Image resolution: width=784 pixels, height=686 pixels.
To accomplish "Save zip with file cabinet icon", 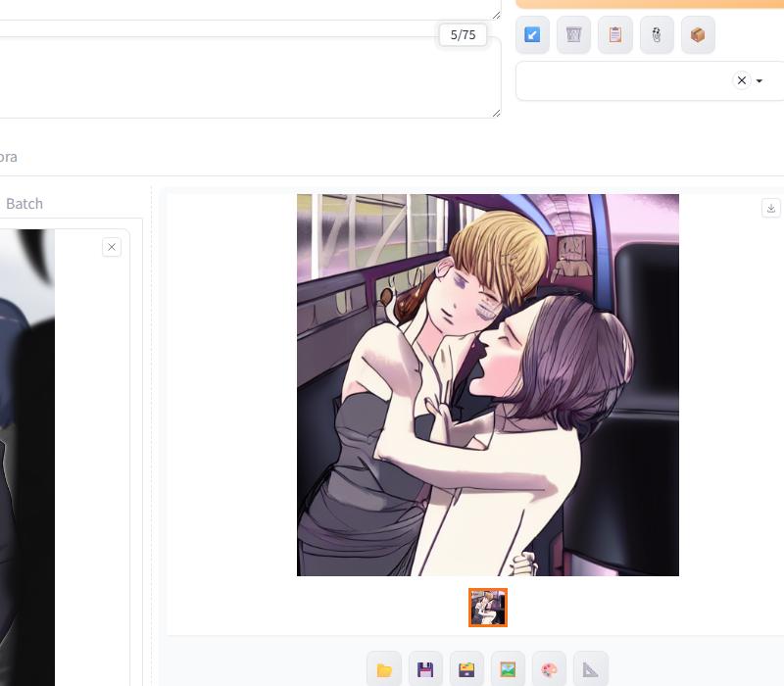I will pyautogui.click(x=466, y=669).
